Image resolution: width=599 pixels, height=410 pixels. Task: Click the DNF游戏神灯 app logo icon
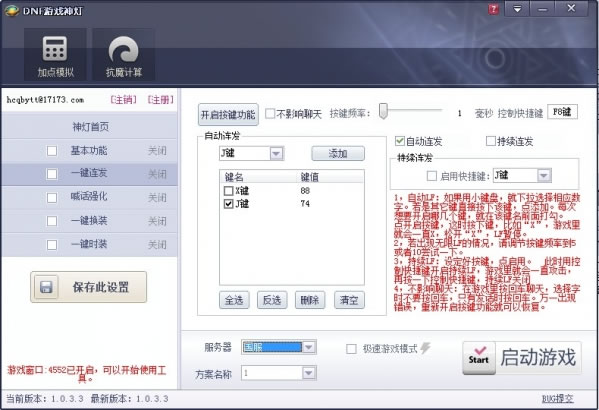coord(11,10)
